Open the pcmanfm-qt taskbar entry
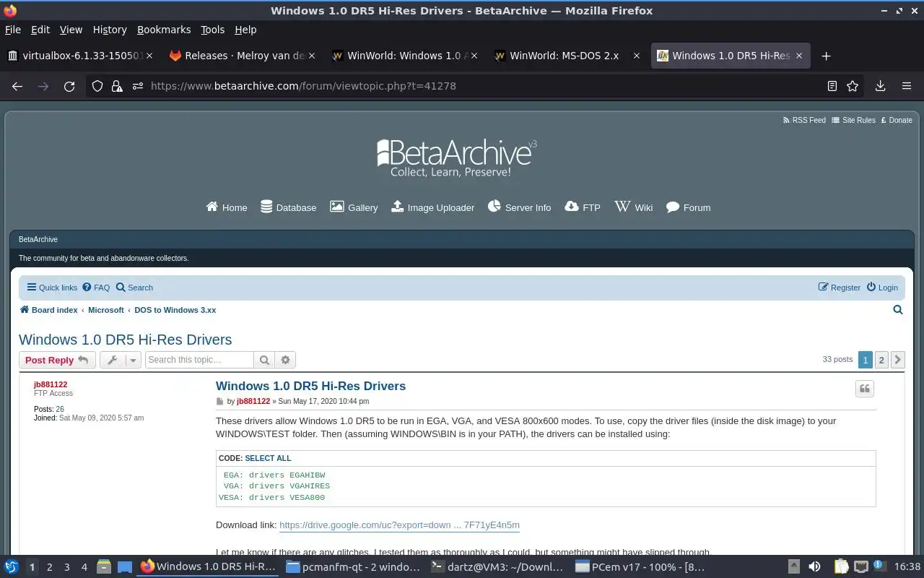This screenshot has width=924, height=578. 352,567
